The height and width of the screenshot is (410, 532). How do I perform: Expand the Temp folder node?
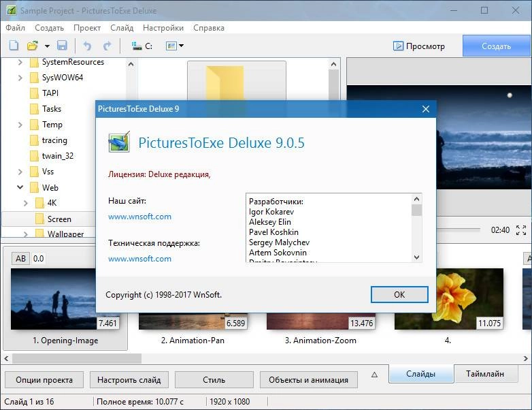(x=20, y=125)
